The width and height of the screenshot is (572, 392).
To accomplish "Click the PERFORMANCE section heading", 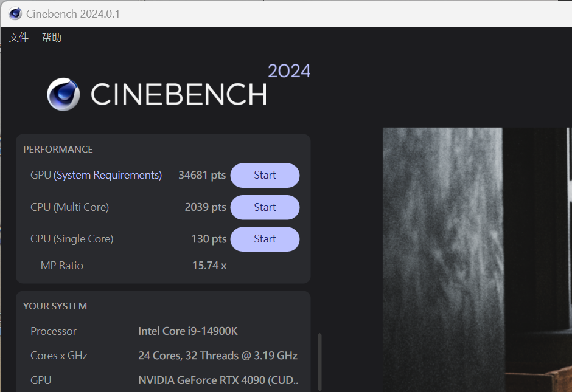I will pos(58,150).
